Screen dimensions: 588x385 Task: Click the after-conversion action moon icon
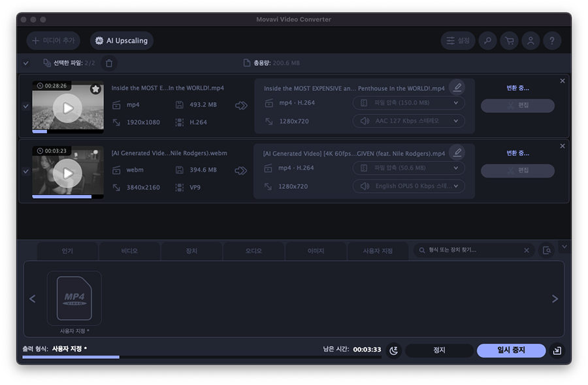pyautogui.click(x=394, y=350)
